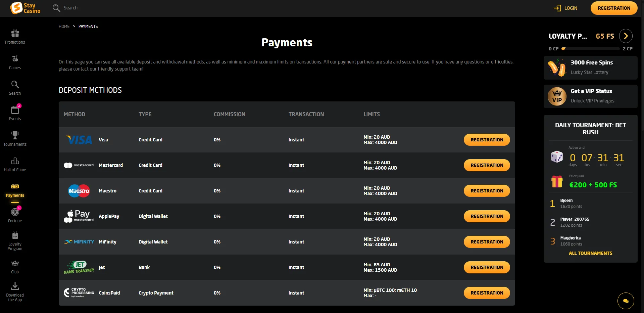Open Tournaments trophy icon in sidebar
Image resolution: width=644 pixels, height=313 pixels.
coord(15,136)
